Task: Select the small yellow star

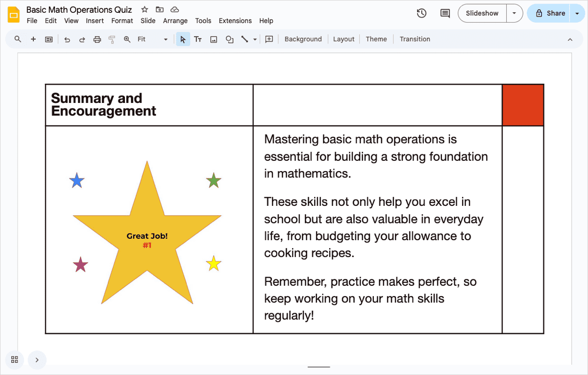Action: coord(214,264)
